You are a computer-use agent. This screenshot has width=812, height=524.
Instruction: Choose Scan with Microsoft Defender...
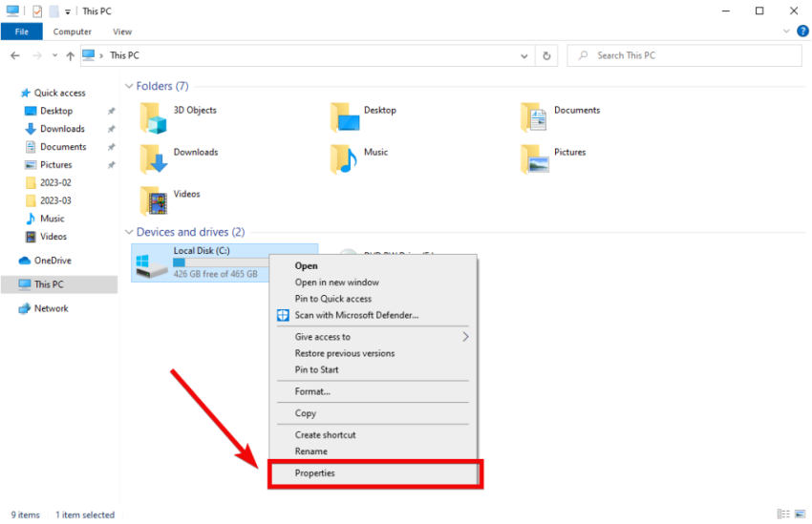[x=373, y=316]
